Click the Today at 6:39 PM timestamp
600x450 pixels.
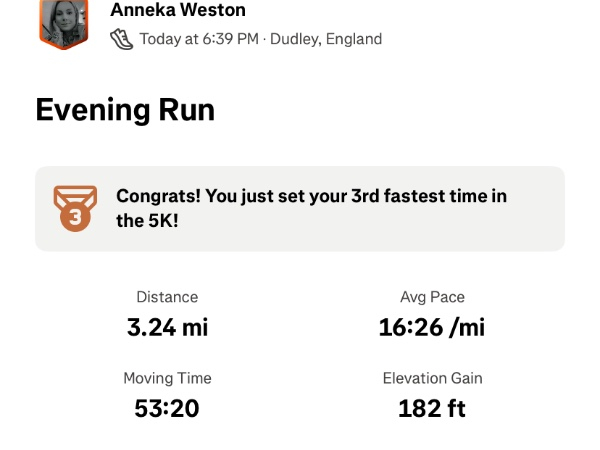(198, 39)
